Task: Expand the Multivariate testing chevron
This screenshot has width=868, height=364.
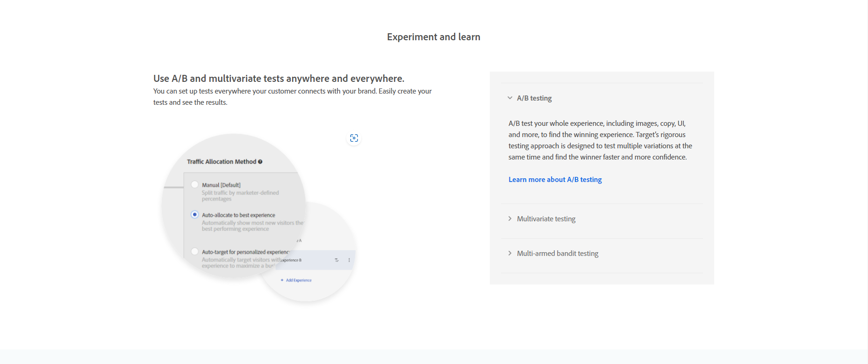Action: [x=510, y=219]
